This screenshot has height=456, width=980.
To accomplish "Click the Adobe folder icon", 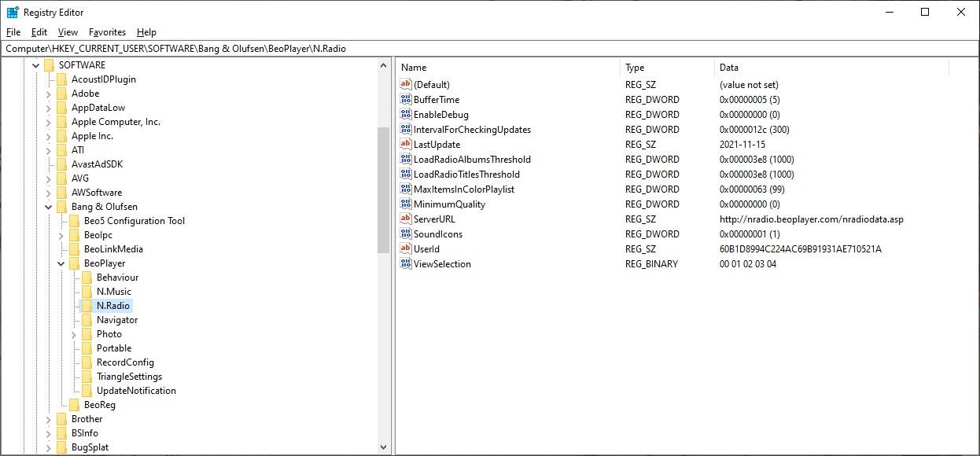I will (x=62, y=94).
